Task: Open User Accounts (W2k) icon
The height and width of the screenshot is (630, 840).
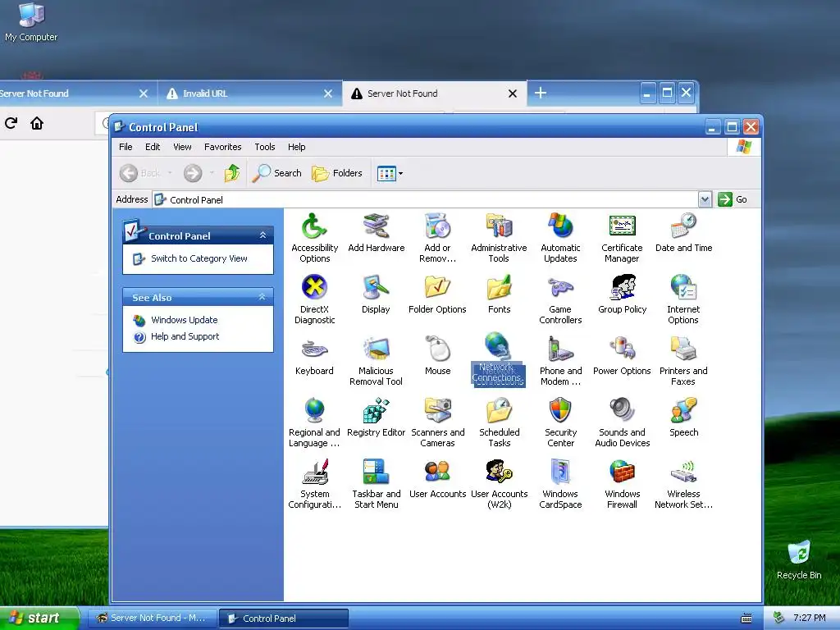Action: tap(500, 484)
